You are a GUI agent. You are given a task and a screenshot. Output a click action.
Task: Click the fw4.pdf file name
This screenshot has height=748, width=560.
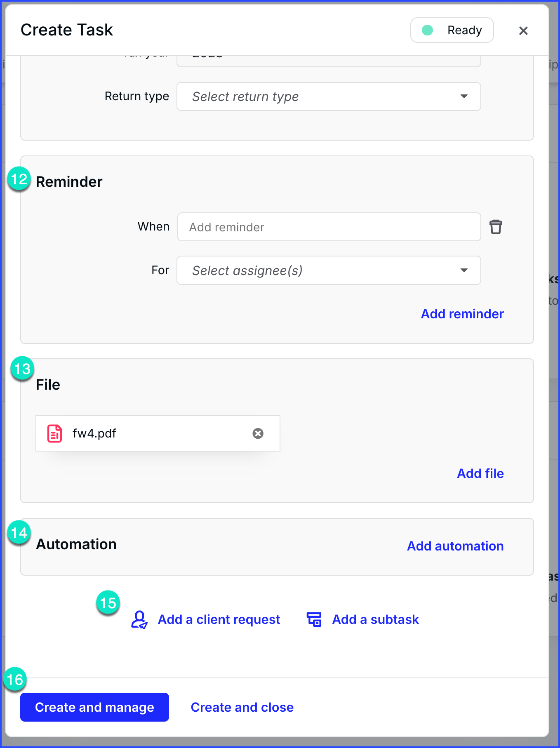pyautogui.click(x=94, y=433)
